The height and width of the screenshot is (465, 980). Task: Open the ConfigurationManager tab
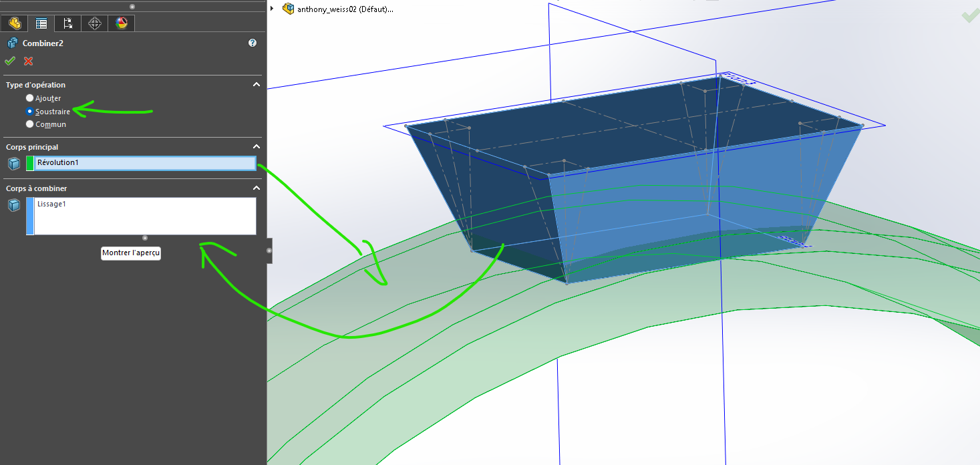(x=67, y=23)
